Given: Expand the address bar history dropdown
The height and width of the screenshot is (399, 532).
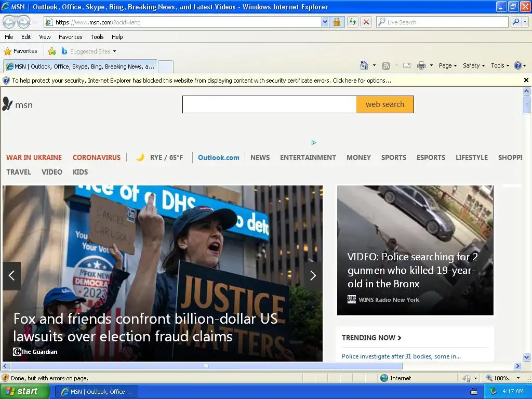Looking at the screenshot, I should (x=325, y=22).
